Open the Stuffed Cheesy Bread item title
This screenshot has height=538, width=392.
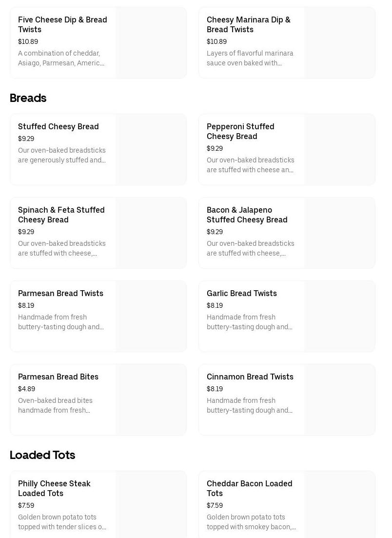[59, 126]
